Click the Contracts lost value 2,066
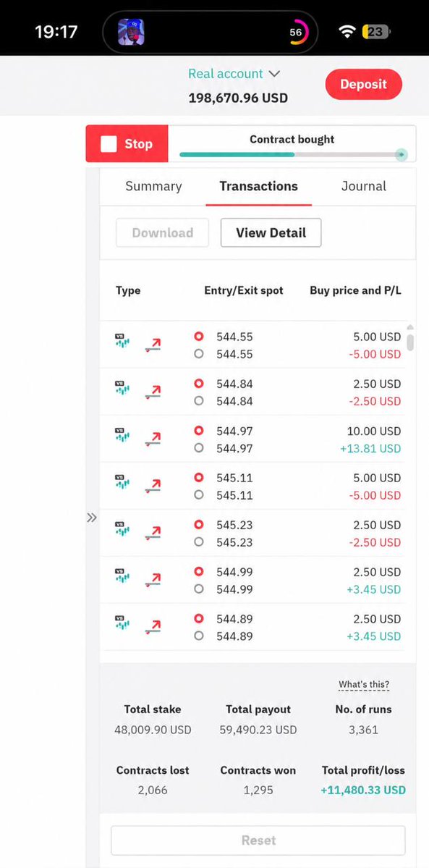Viewport: 429px width, 868px height. [x=153, y=791]
